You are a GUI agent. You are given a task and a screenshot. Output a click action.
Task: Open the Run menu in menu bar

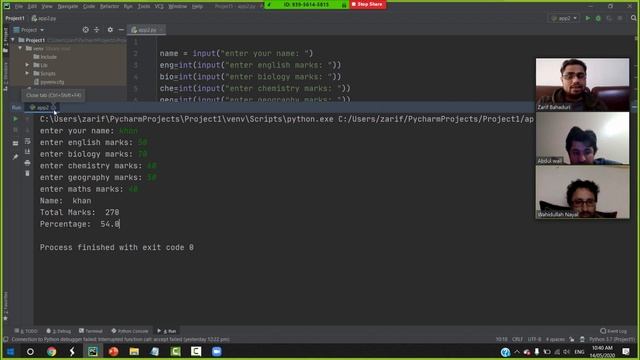(x=128, y=7)
